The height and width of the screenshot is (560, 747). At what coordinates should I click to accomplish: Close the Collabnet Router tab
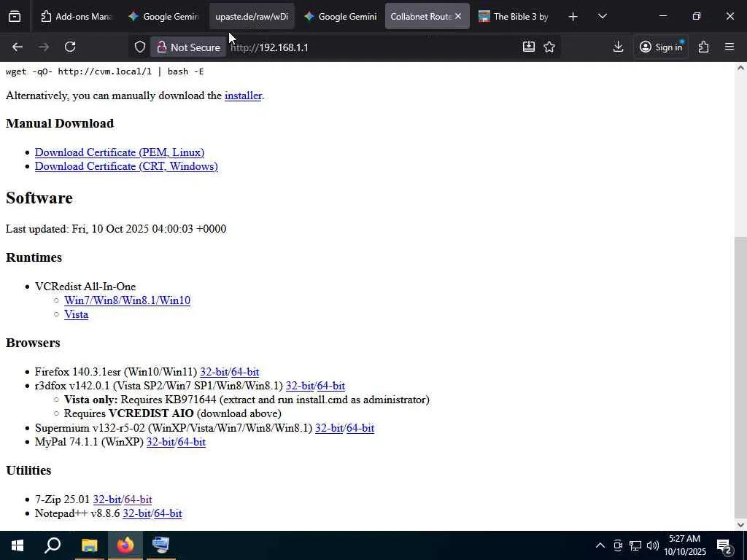click(458, 16)
